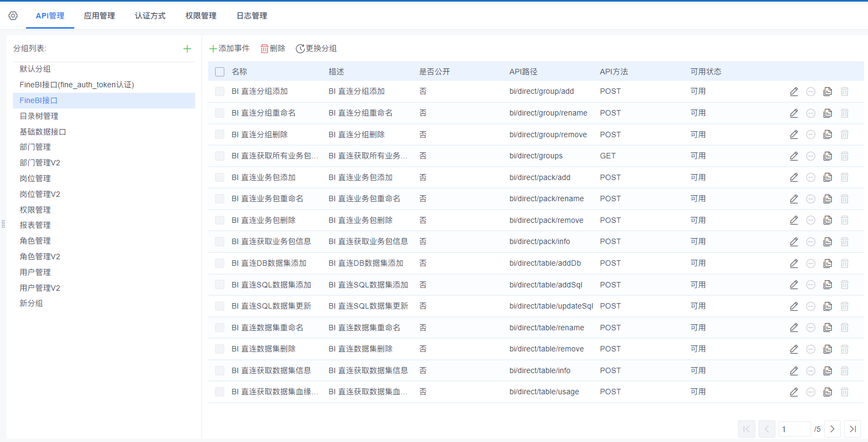The height and width of the screenshot is (442, 868).
Task: Open the 用户管理 group
Action: 104,272
